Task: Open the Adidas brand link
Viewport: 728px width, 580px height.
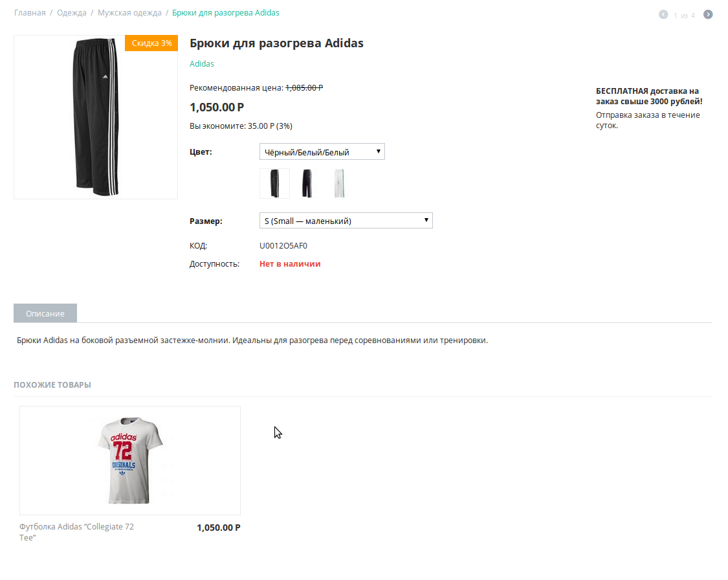Action: [x=201, y=63]
